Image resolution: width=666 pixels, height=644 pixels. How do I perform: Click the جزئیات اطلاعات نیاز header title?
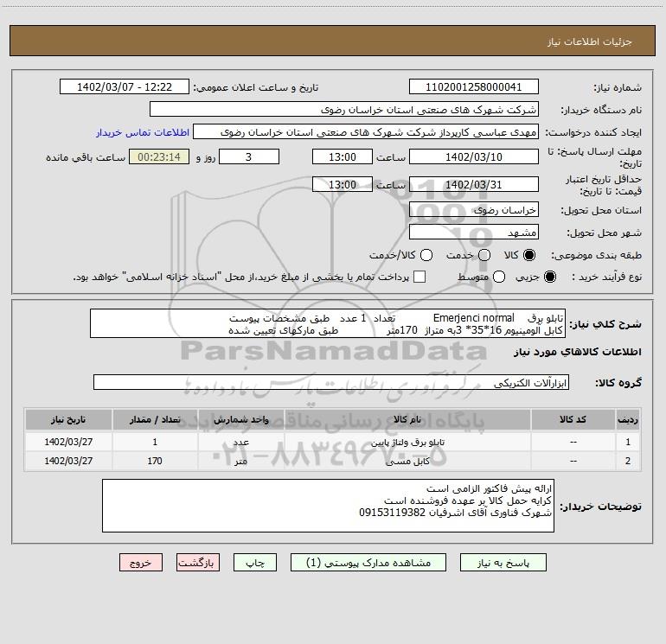tap(589, 41)
